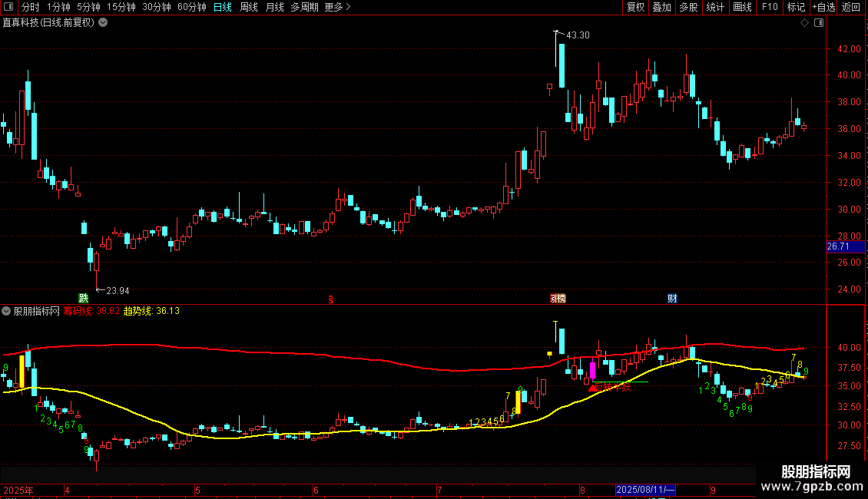Image resolution: width=868 pixels, height=499 pixels.
Task: Click the 23.94 low price label
Action: click(x=118, y=291)
